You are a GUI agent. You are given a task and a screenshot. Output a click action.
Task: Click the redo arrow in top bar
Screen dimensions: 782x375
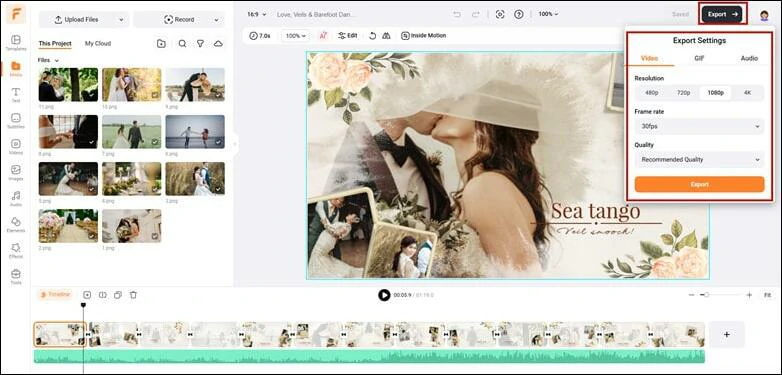click(475, 14)
